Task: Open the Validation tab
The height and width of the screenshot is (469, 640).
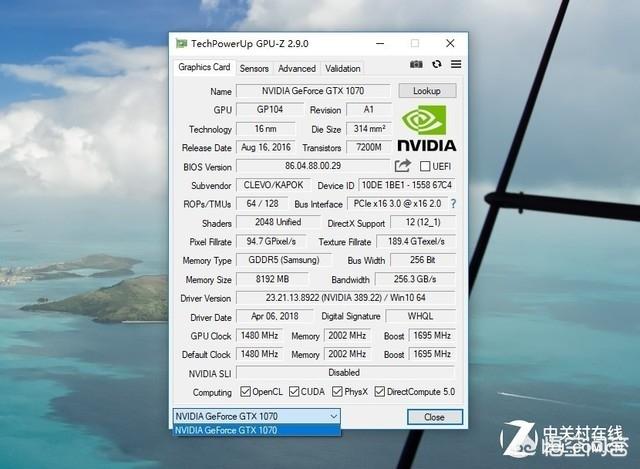Action: 342,69
